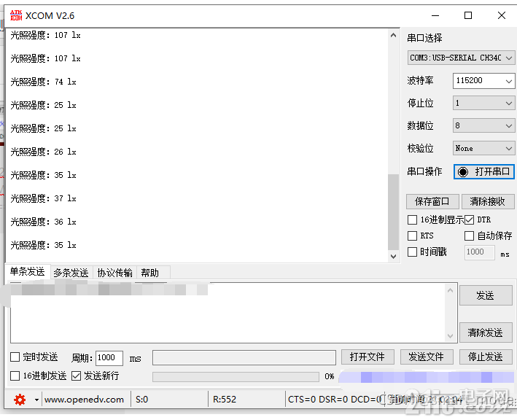Click the www.openedv.com link
This screenshot has width=517, height=420.
click(85, 400)
